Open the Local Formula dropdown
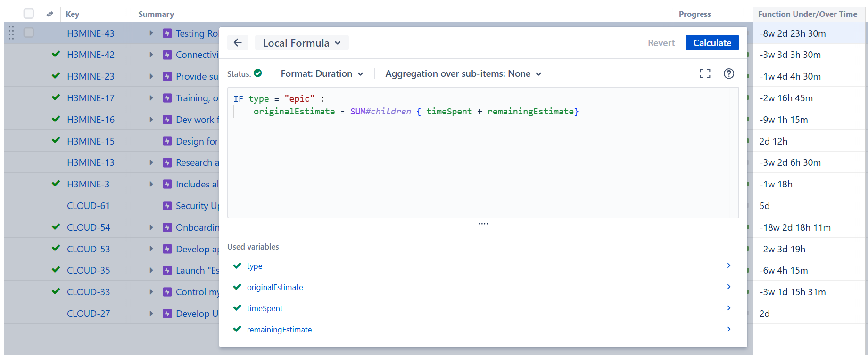The width and height of the screenshot is (868, 355). 302,43
